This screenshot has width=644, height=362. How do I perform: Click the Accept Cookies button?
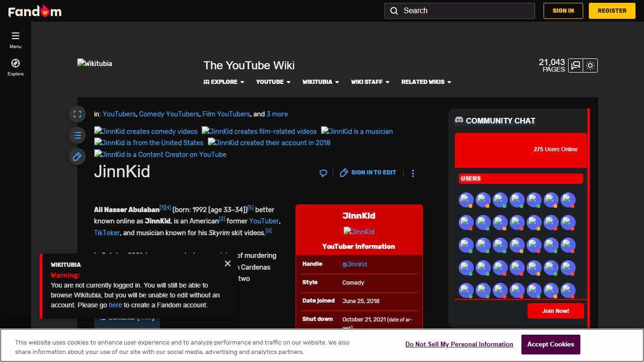[x=551, y=345]
